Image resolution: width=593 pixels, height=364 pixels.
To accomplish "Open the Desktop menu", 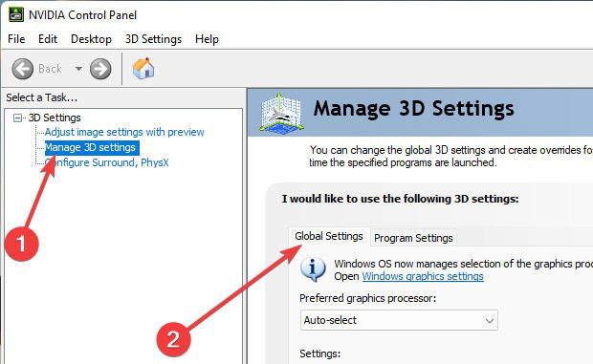I will click(x=91, y=39).
